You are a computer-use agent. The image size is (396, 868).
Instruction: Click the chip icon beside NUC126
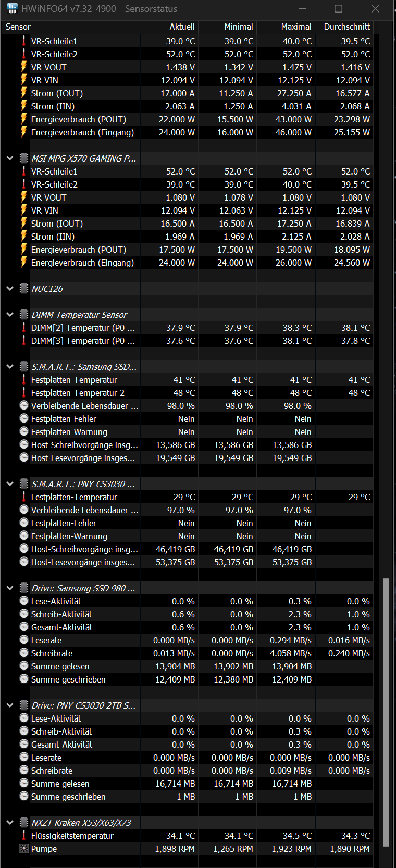(x=24, y=288)
